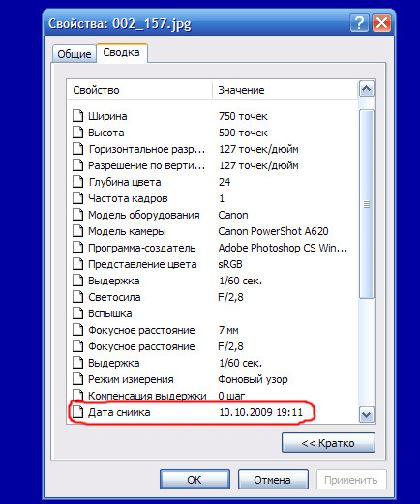This screenshot has height=504, width=420.
Task: Select the Частота кадров label
Action: pyautogui.click(x=128, y=198)
